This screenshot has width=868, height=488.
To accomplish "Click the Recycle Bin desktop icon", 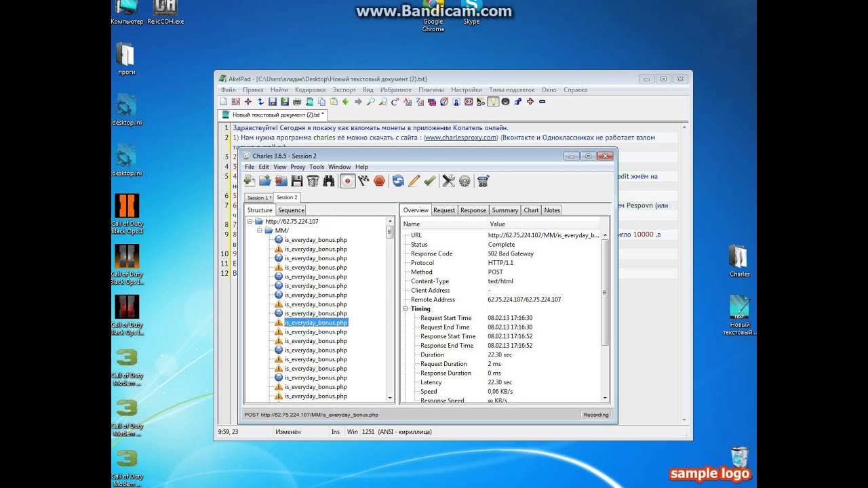I will (x=740, y=457).
